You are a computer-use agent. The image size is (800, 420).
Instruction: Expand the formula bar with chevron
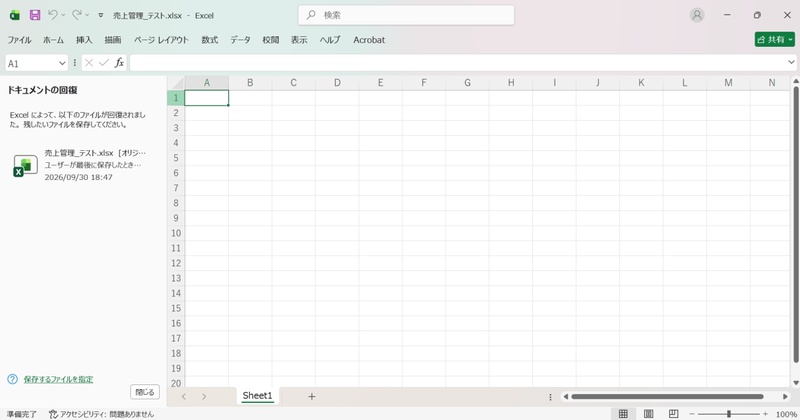pyautogui.click(x=791, y=62)
